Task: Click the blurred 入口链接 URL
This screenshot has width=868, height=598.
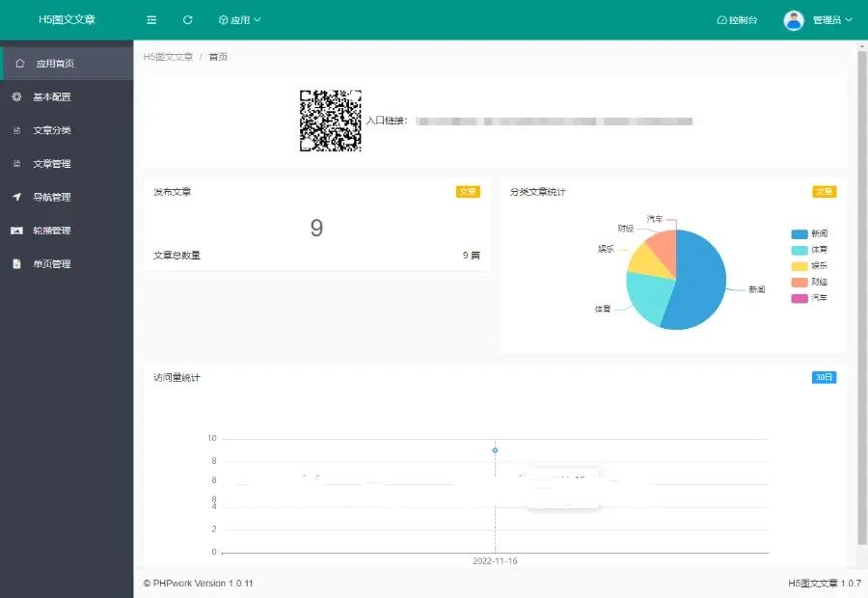Action: point(555,122)
